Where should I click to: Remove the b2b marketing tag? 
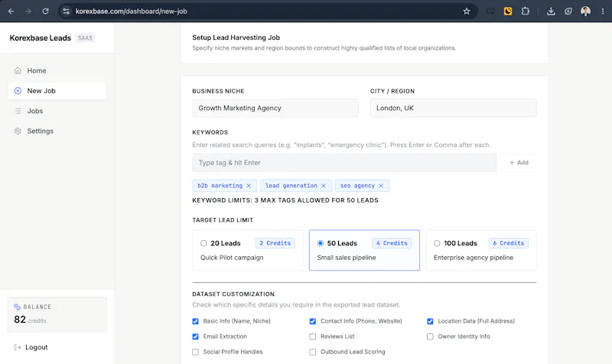pyautogui.click(x=249, y=186)
